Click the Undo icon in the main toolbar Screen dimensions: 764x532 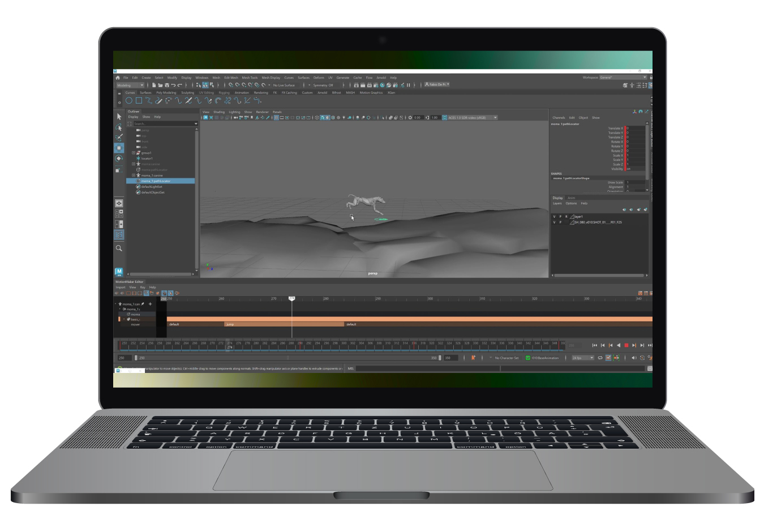click(174, 84)
